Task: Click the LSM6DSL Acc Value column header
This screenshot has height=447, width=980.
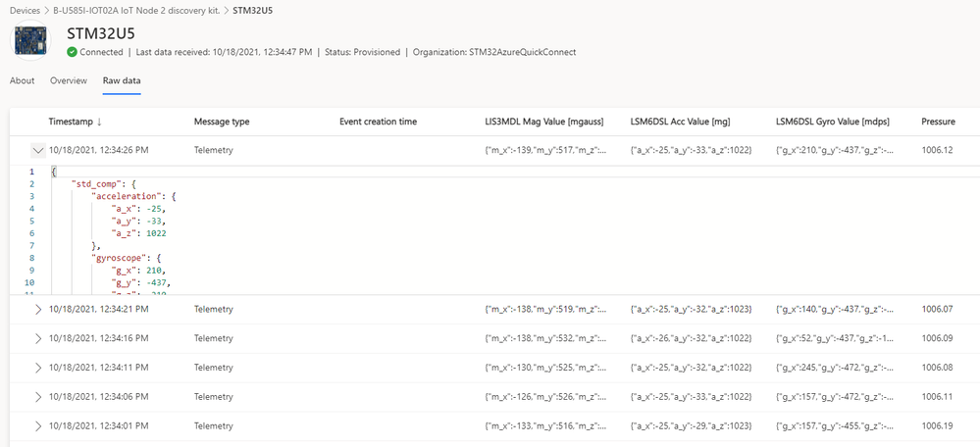Action: (681, 122)
